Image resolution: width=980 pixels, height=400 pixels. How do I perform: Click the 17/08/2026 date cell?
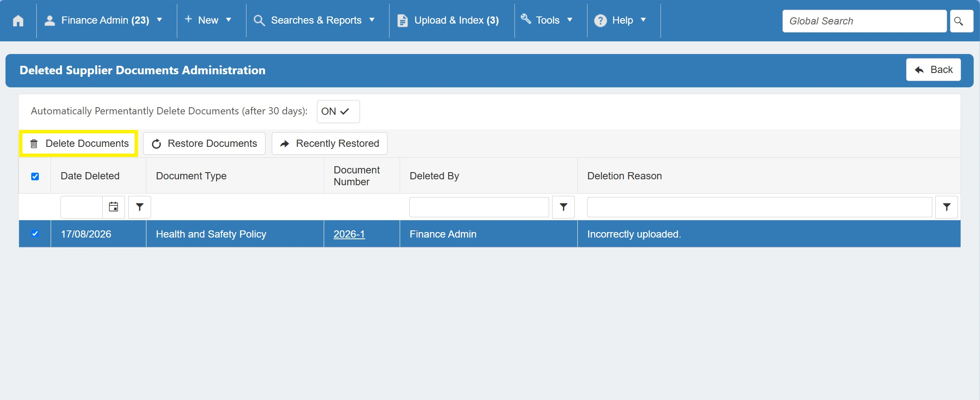98,234
